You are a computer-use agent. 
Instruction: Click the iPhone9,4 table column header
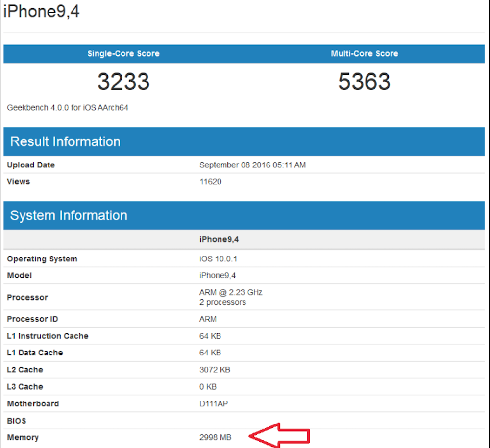(x=219, y=239)
